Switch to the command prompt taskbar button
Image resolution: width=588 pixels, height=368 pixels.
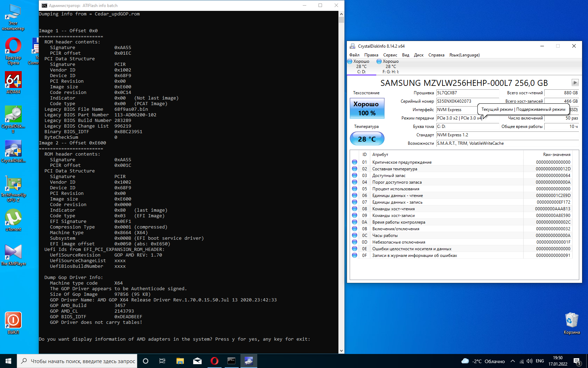coord(231,361)
